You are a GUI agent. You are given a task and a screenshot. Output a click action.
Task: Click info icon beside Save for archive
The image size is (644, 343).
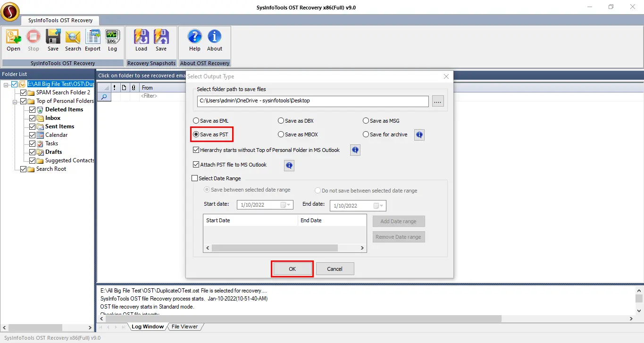coord(419,135)
